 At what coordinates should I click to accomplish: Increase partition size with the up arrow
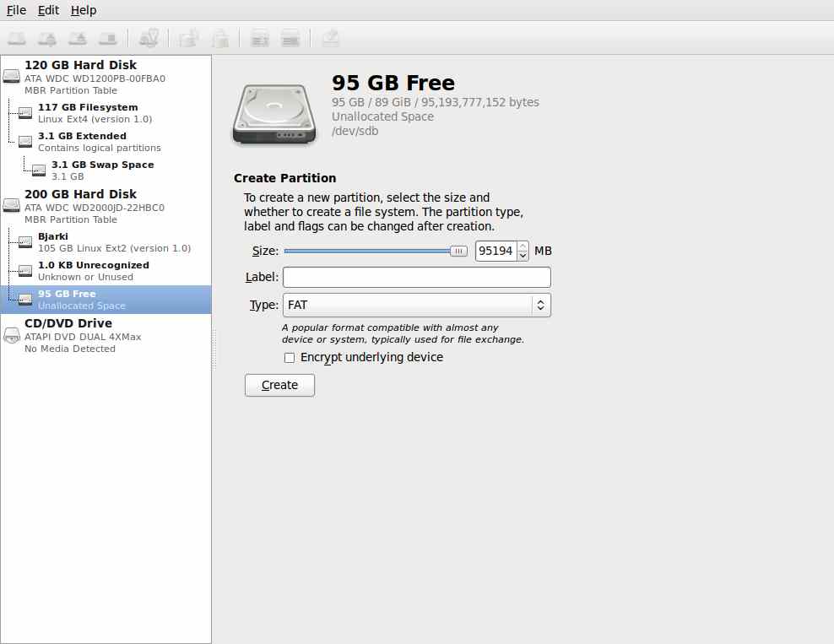[x=523, y=246]
